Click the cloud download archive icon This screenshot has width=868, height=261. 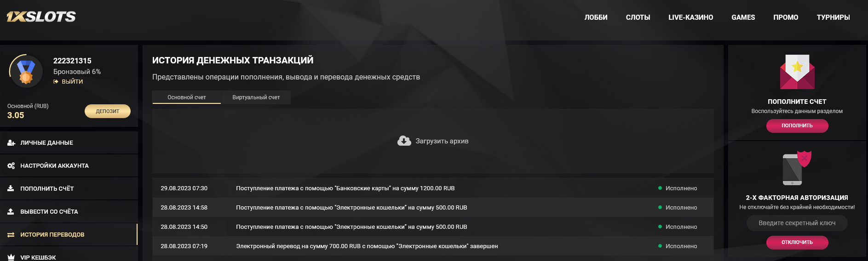point(404,141)
